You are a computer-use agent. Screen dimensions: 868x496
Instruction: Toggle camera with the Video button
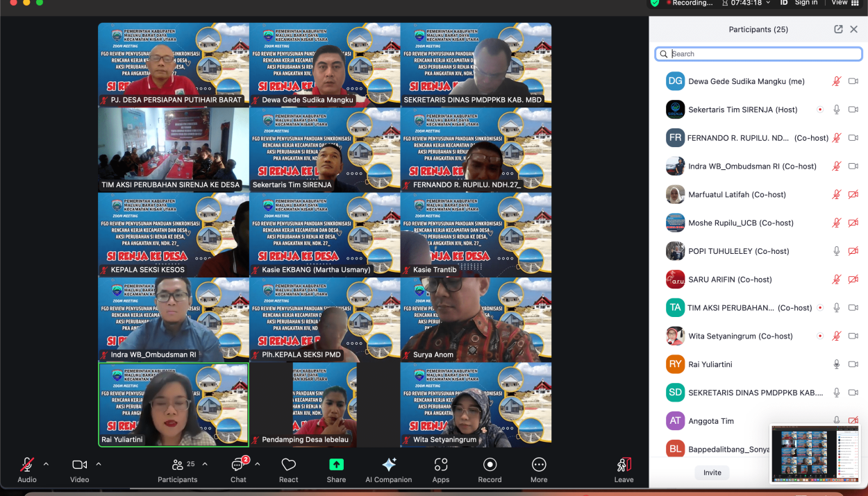tap(80, 465)
